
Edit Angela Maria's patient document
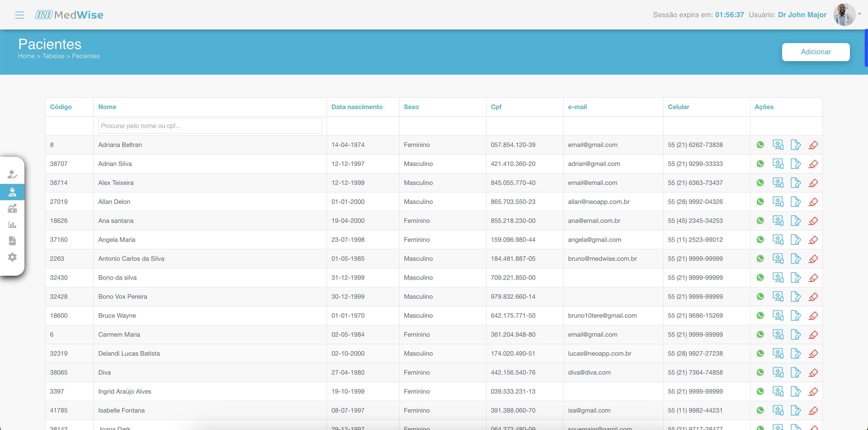pyautogui.click(x=796, y=240)
